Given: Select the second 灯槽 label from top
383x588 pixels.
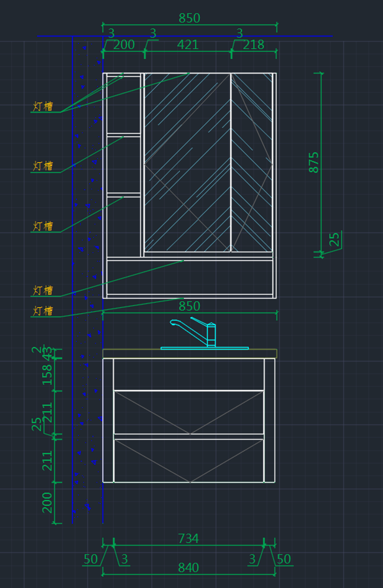Looking at the screenshot, I should (43, 166).
